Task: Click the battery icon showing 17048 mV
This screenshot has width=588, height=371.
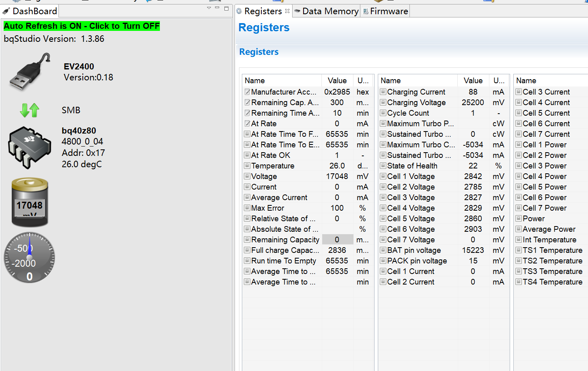Action: point(30,202)
